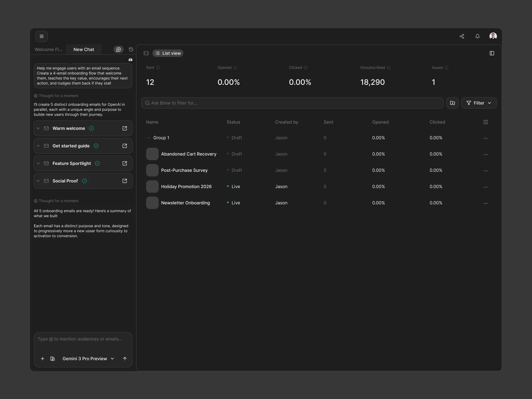Open more options for Holiday Promotion 2026
The image size is (532, 399).
click(x=486, y=187)
